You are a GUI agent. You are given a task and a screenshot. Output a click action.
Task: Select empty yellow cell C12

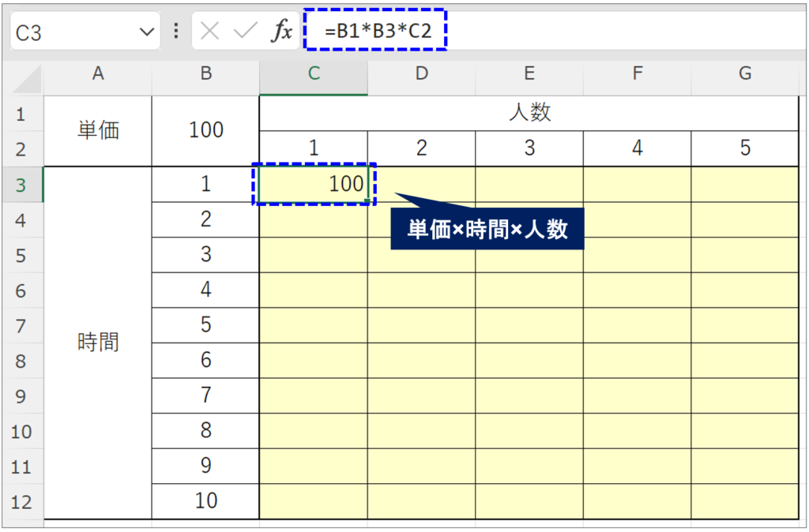tap(314, 501)
